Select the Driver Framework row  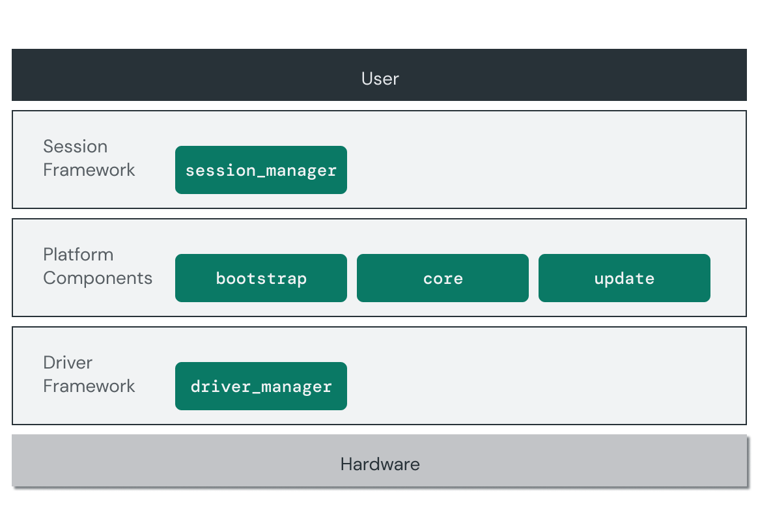[521, 375]
